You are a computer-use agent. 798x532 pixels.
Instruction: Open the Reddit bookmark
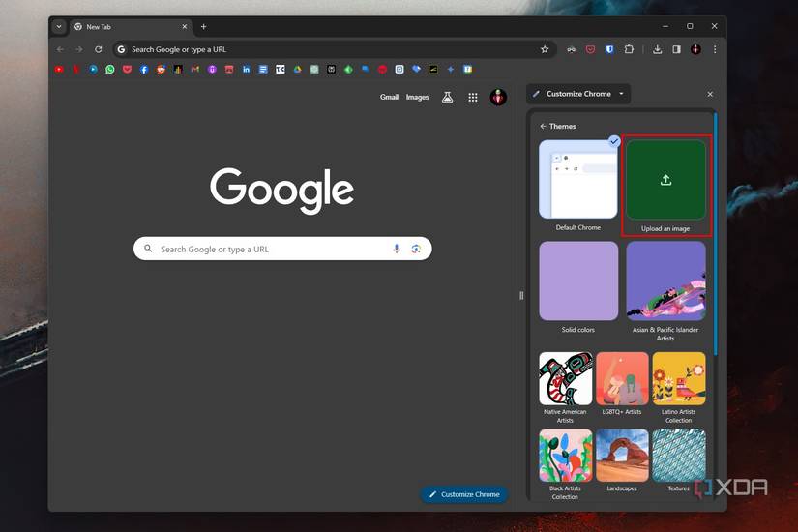(x=162, y=70)
